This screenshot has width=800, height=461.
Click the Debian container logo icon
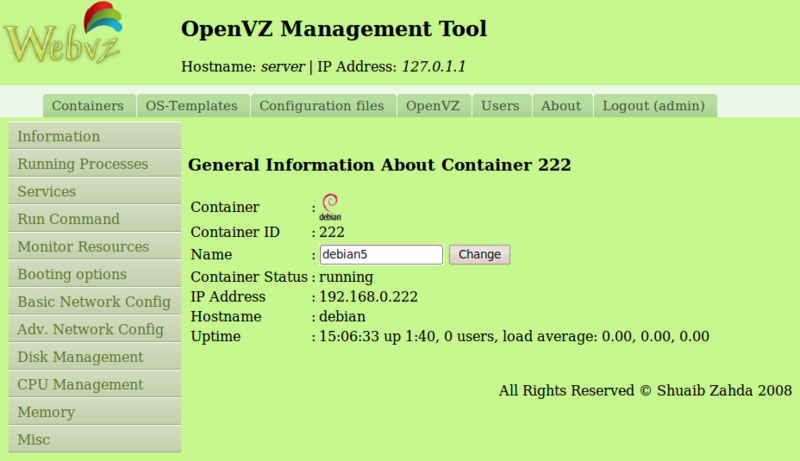point(330,207)
